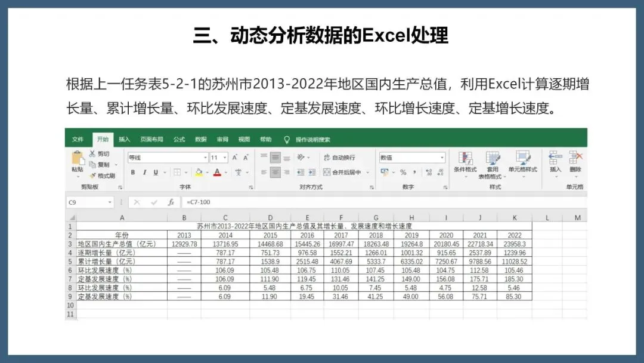644x363 pixels.
Task: Apply the red font color A
Action: point(217,173)
